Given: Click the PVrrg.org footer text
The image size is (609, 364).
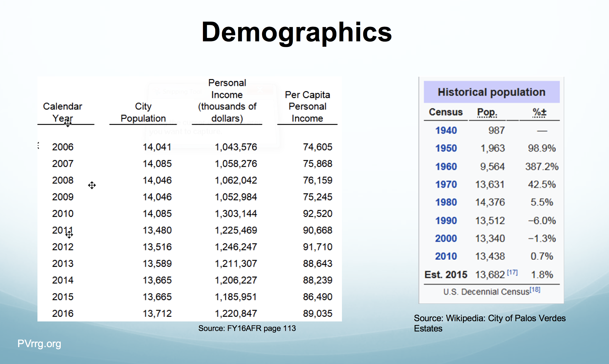Looking at the screenshot, I should tap(39, 344).
